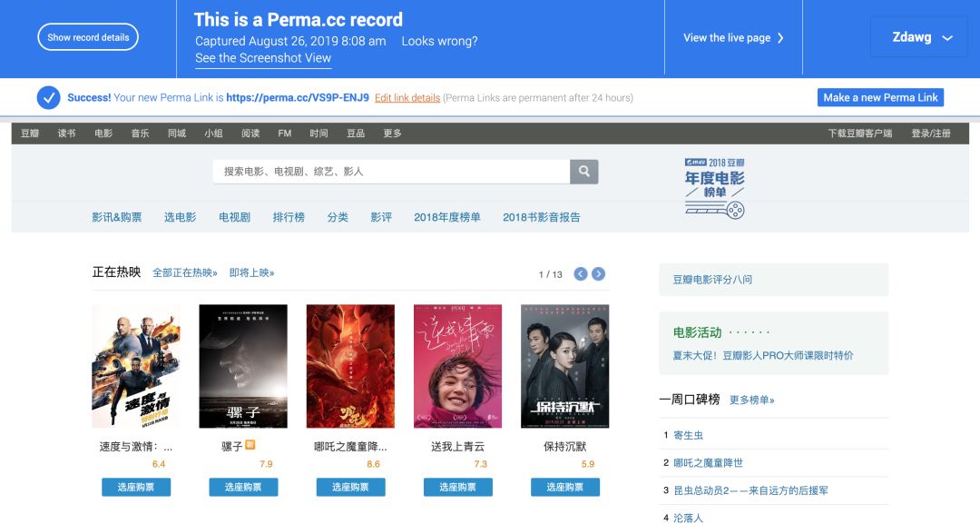
Task: Click the search magnifier icon
Action: click(583, 172)
